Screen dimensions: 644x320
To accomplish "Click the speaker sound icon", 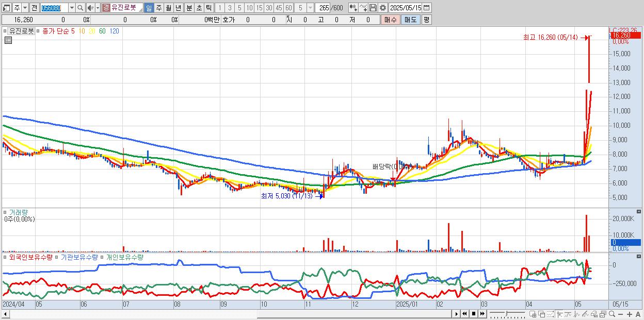I will pyautogui.click(x=91, y=8).
